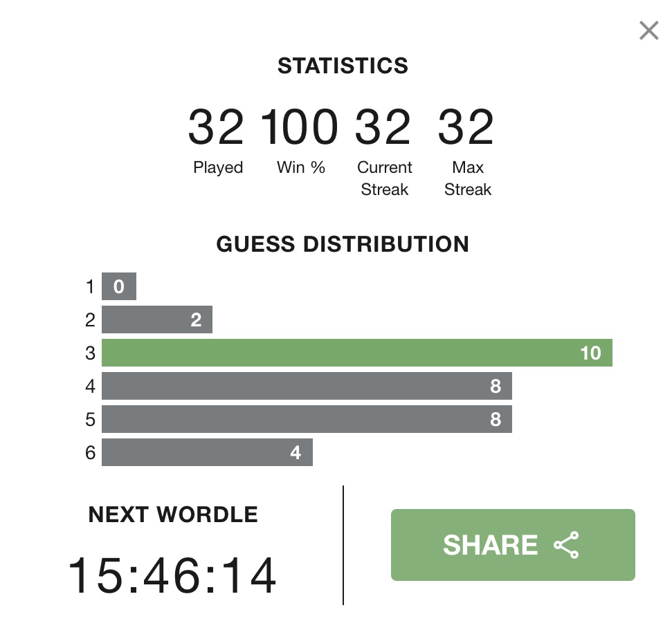
Task: Click the Played count of 32
Action: (216, 127)
